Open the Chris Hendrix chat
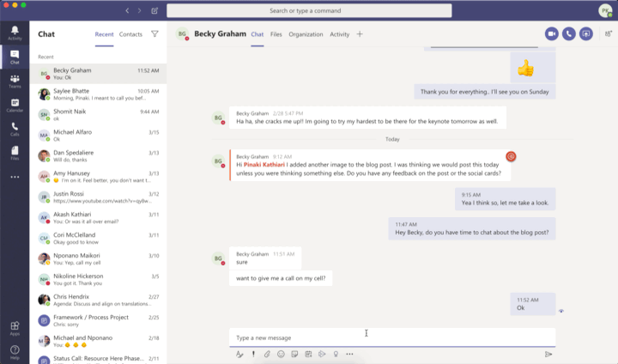Viewport: 618px width, 364px height. pyautogui.click(x=98, y=300)
